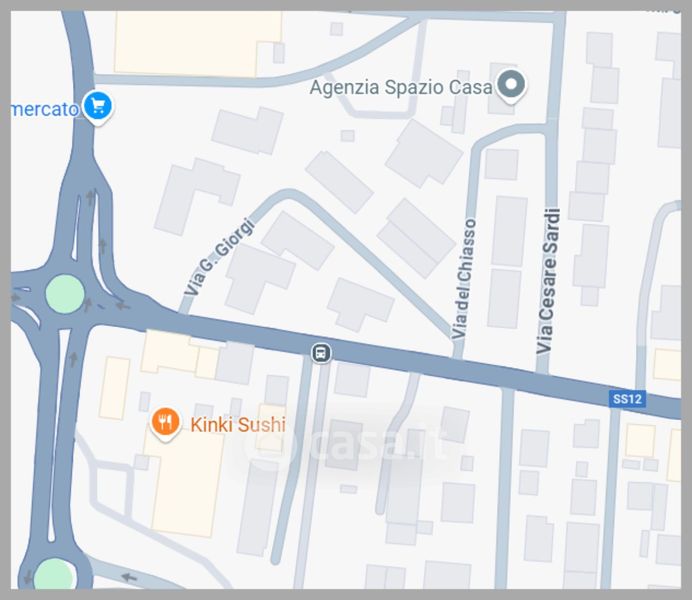The height and width of the screenshot is (600, 692).
Task: Click the supermercato shopping cart pin
Action: (98, 107)
